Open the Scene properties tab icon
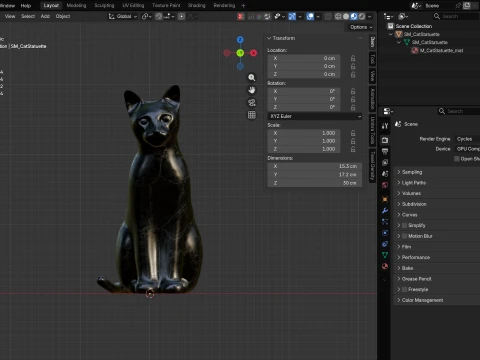This screenshot has width=480, height=360. point(385,174)
